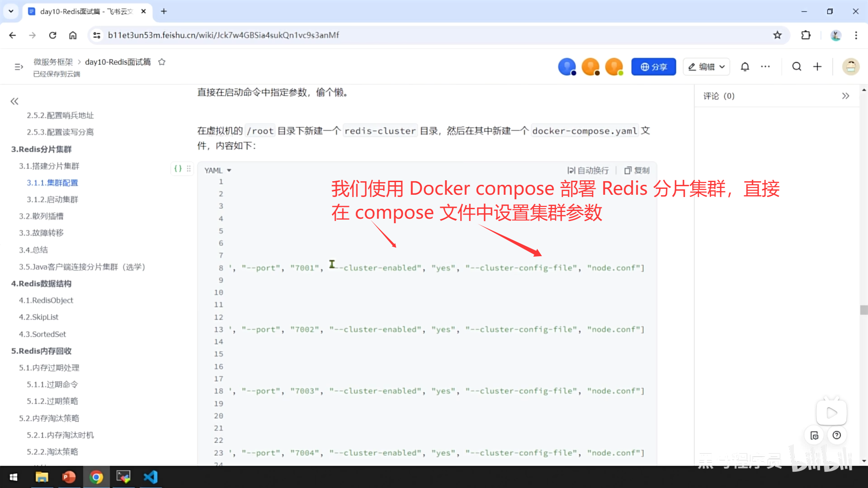The height and width of the screenshot is (488, 868).
Task: Click the plus icon to create a new document
Action: [817, 67]
